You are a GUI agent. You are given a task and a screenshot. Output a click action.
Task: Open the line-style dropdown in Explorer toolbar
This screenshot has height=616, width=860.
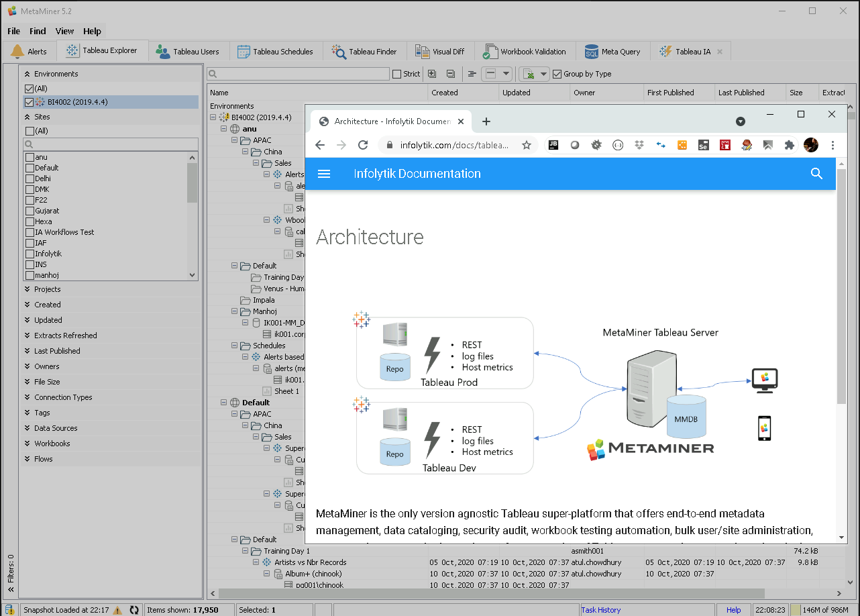506,74
